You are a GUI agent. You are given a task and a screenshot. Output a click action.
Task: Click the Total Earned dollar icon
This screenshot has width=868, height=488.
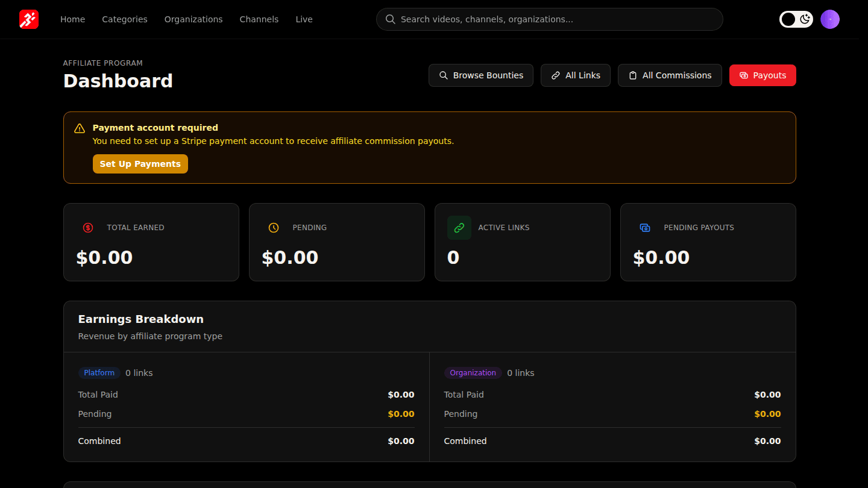click(88, 228)
